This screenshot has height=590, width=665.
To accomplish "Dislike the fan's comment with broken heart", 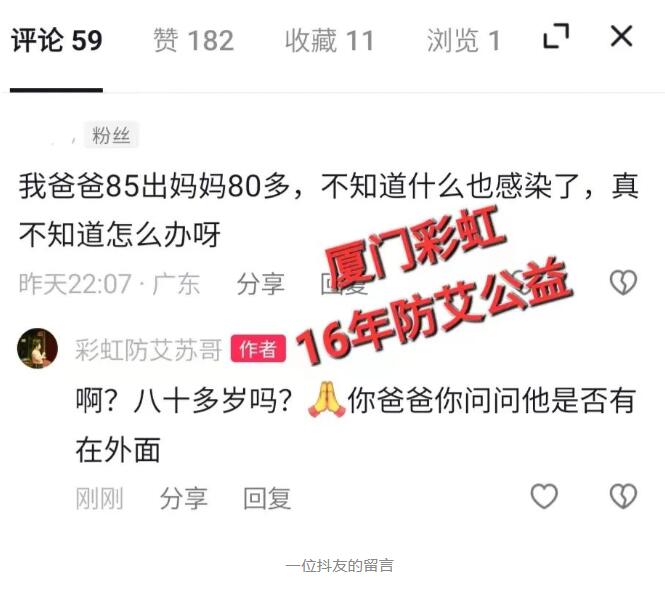I will tap(623, 282).
